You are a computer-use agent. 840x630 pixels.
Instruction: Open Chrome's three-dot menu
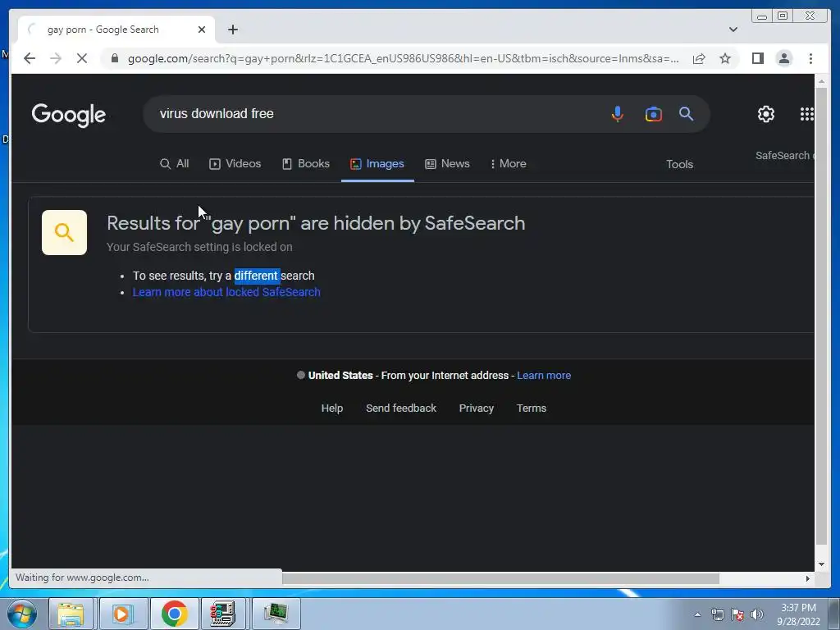[x=810, y=58]
